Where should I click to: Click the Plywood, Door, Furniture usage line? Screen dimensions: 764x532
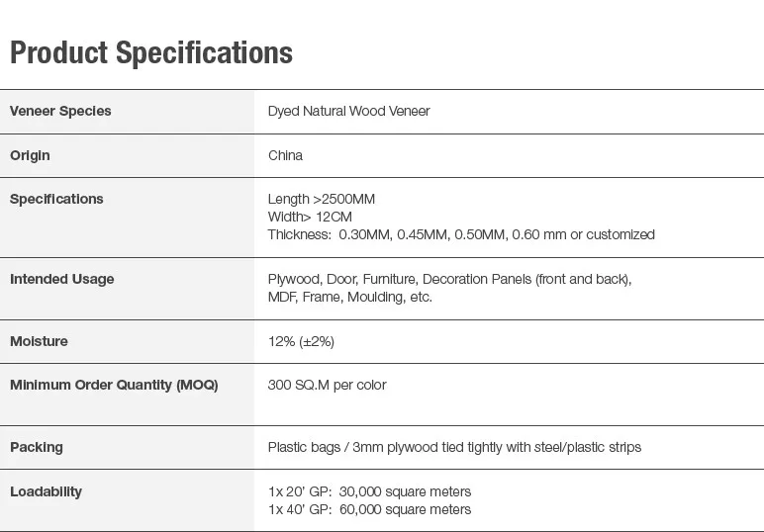point(449,279)
